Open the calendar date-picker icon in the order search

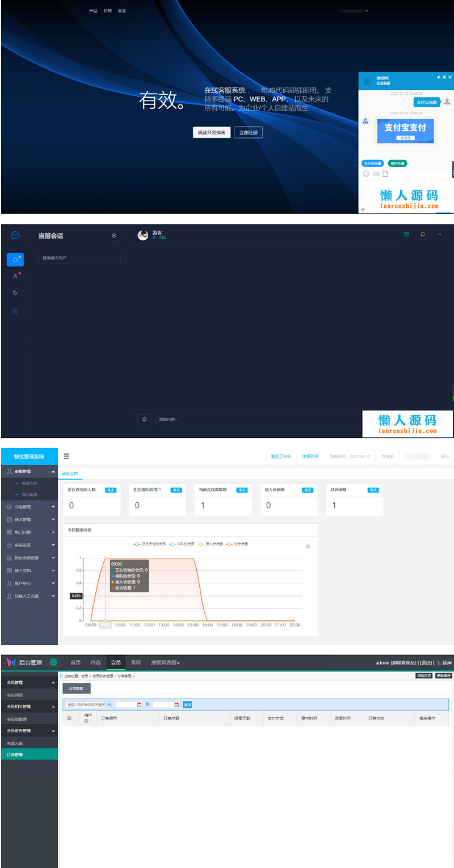tap(139, 705)
